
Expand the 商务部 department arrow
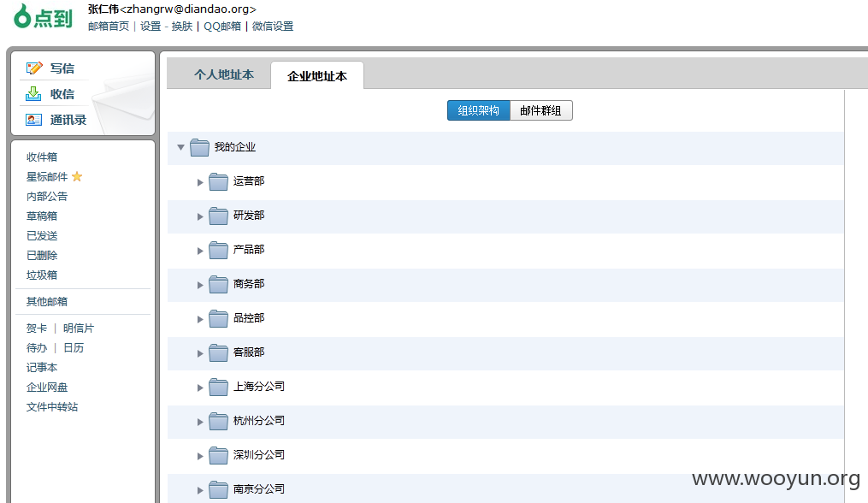pyautogui.click(x=200, y=285)
